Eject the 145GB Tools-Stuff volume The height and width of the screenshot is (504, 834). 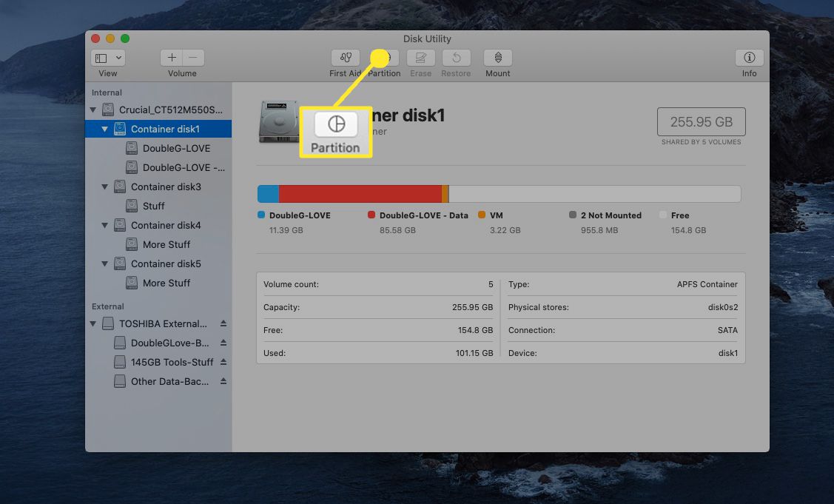(223, 363)
